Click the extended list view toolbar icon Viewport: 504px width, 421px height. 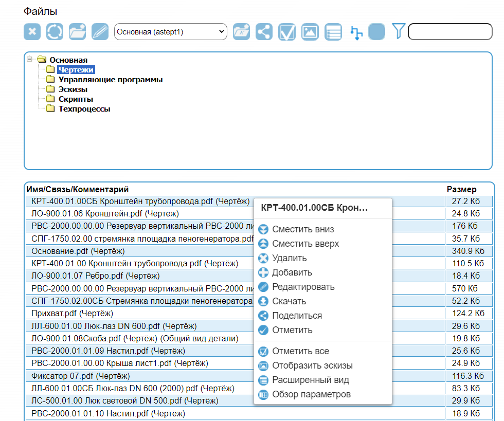pos(333,31)
